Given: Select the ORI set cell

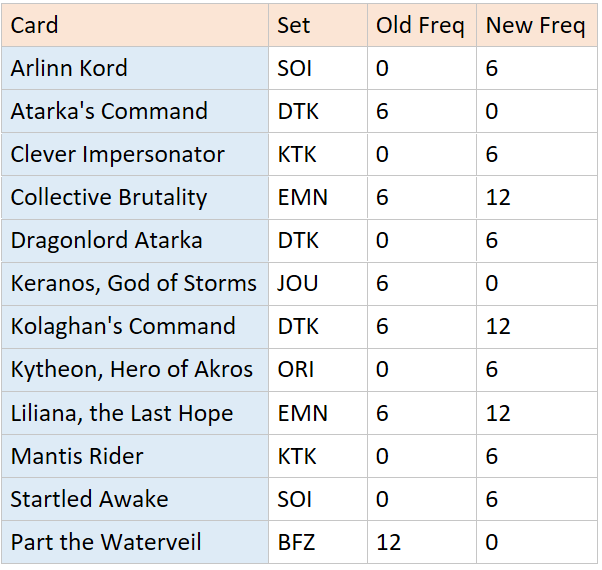Looking at the screenshot, I should 318,370.
